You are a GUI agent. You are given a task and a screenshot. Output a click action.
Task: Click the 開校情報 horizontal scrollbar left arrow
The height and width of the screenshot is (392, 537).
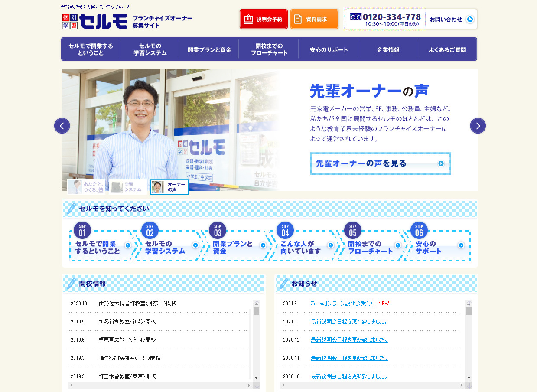71,385
